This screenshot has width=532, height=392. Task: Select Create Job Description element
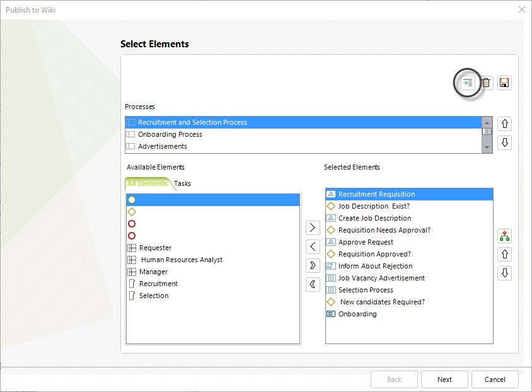[409, 218]
